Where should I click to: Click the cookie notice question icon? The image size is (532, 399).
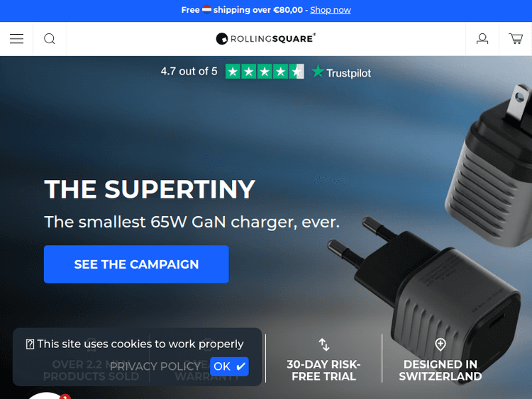point(30,344)
